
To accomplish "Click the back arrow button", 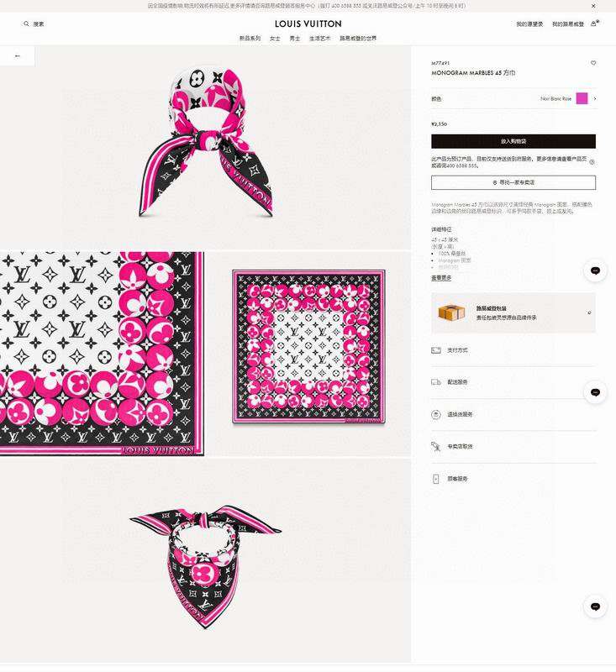I will point(17,56).
